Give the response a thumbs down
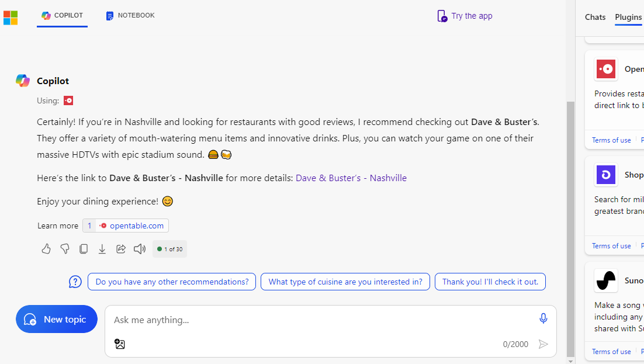This screenshot has width=644, height=364. point(65,249)
